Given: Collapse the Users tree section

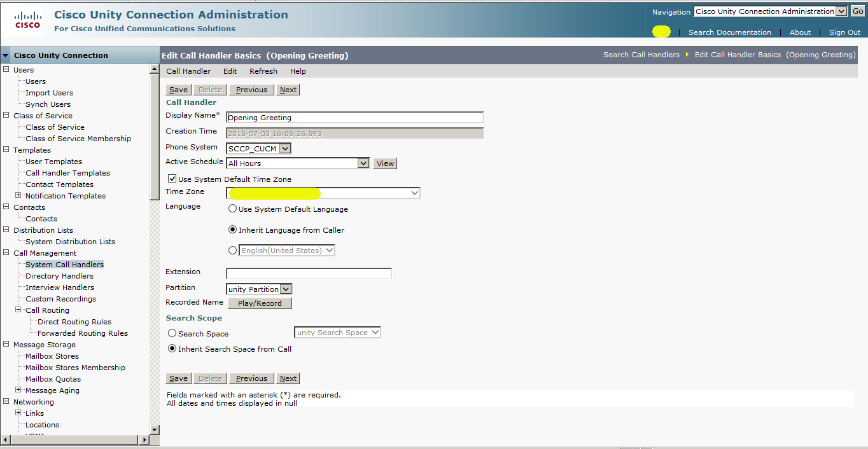Looking at the screenshot, I should click(5, 69).
